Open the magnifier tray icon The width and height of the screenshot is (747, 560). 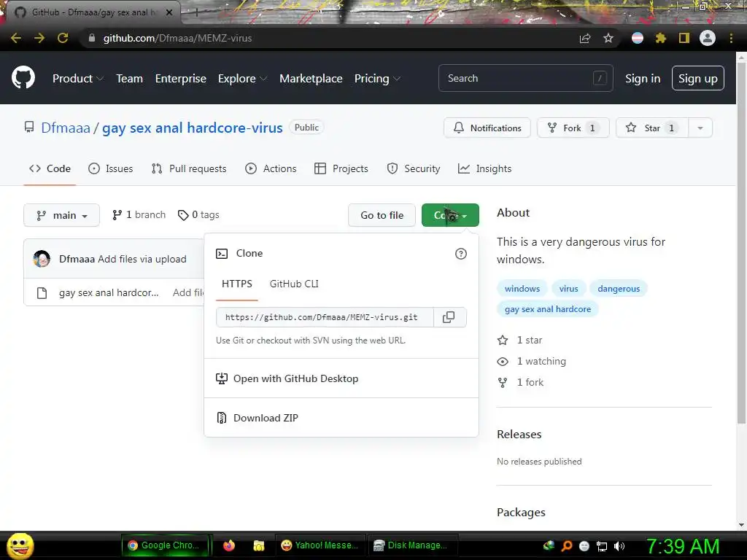point(566,545)
